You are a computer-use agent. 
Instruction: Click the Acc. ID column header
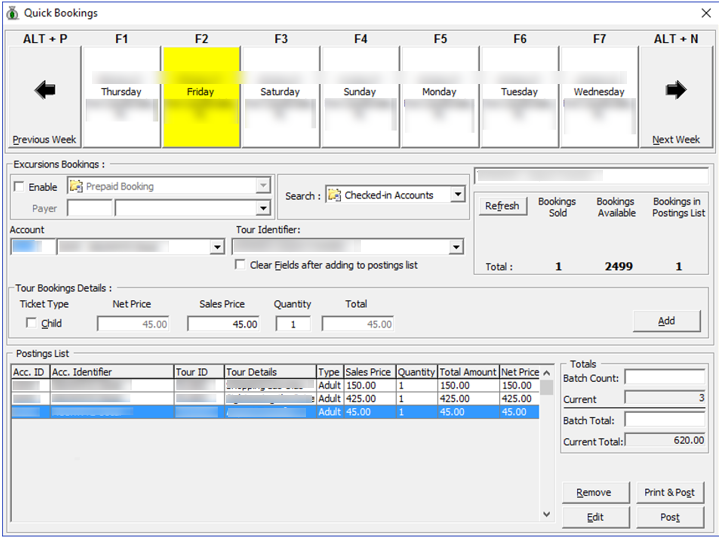pos(30,372)
